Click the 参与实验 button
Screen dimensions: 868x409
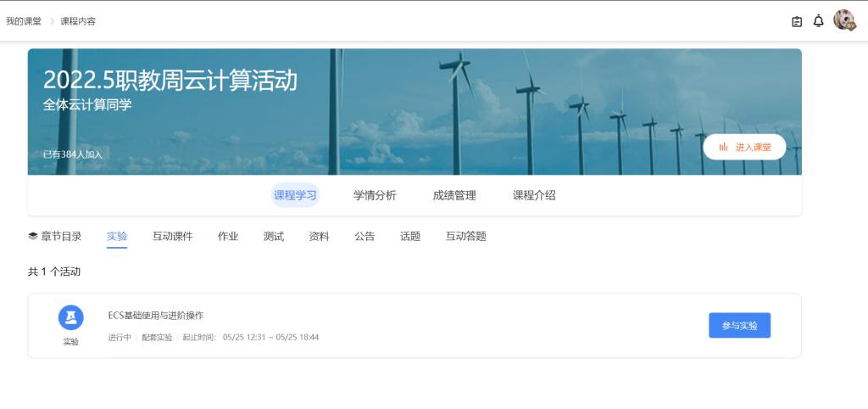tap(739, 325)
